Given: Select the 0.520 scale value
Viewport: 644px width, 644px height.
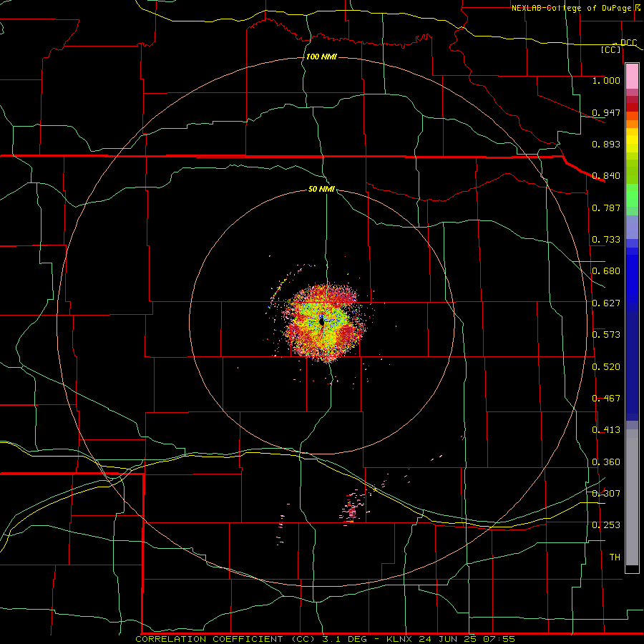Looking at the screenshot, I should [x=606, y=367].
